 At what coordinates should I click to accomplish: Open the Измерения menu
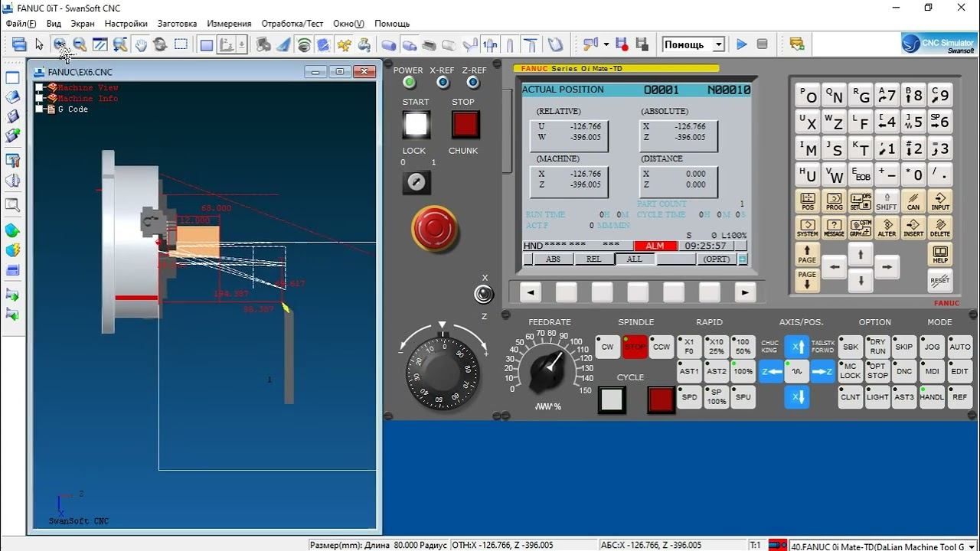tap(229, 24)
